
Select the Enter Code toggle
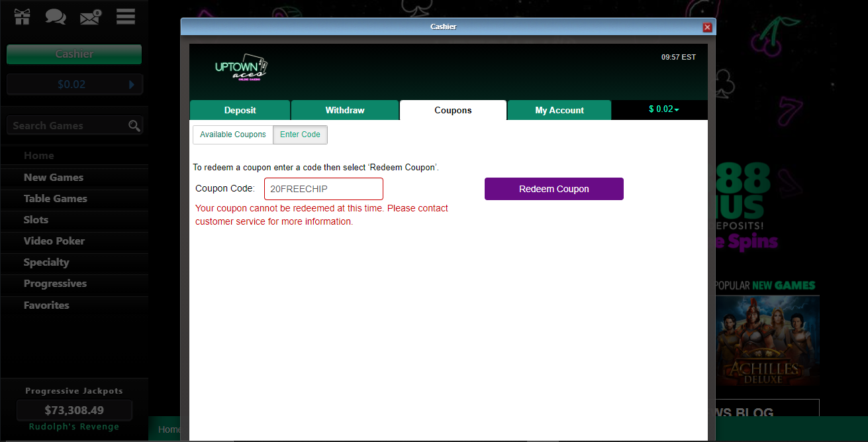[x=300, y=135]
